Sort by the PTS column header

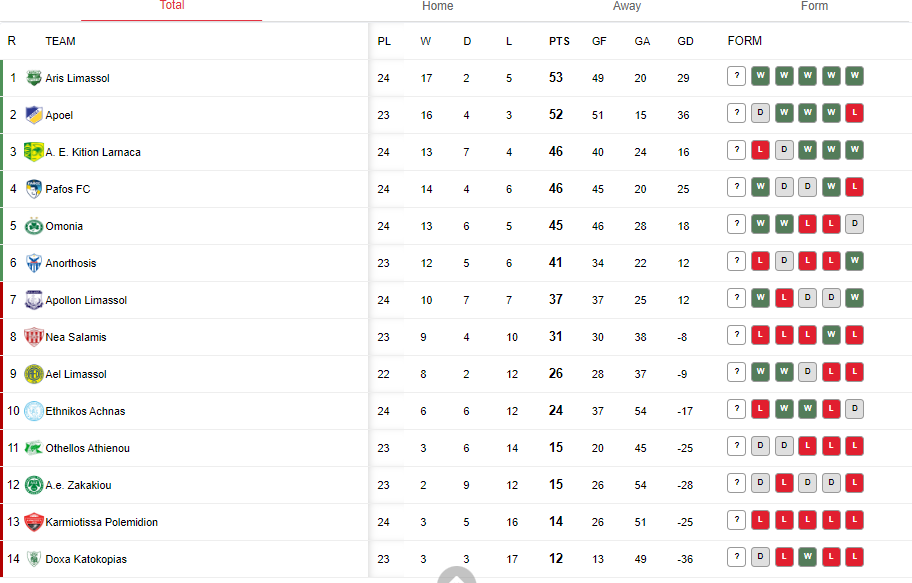(559, 41)
